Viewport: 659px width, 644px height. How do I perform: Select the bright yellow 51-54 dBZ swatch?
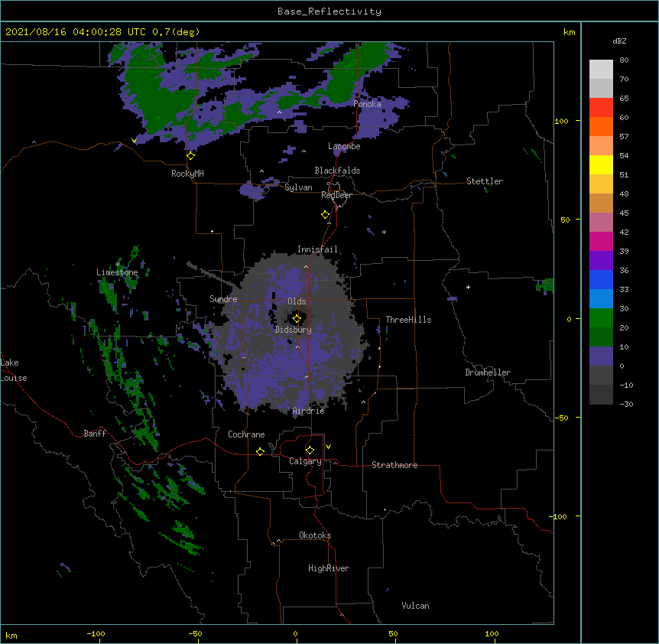601,164
